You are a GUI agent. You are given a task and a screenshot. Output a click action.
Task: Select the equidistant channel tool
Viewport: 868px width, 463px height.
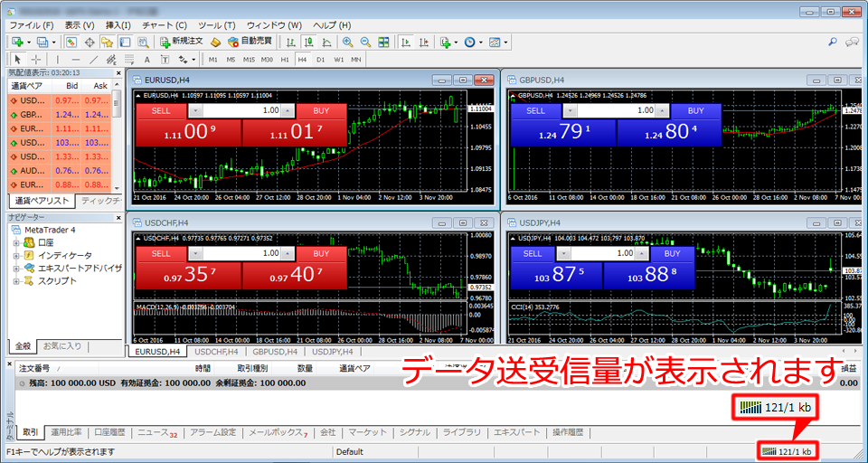(110, 60)
